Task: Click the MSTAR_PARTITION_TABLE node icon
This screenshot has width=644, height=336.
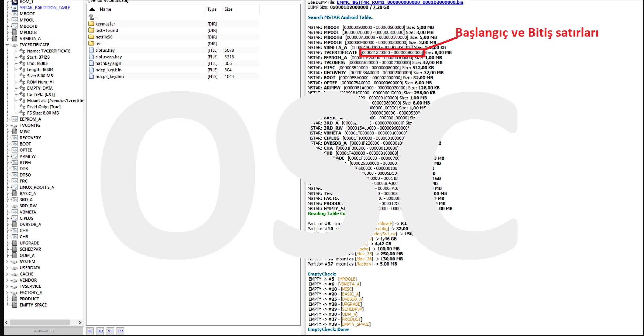Action: coord(15,8)
